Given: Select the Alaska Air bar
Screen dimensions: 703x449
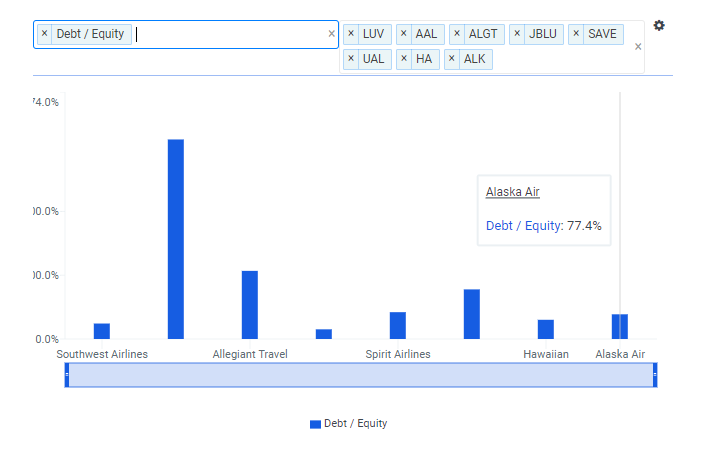Looking at the screenshot, I should [620, 327].
